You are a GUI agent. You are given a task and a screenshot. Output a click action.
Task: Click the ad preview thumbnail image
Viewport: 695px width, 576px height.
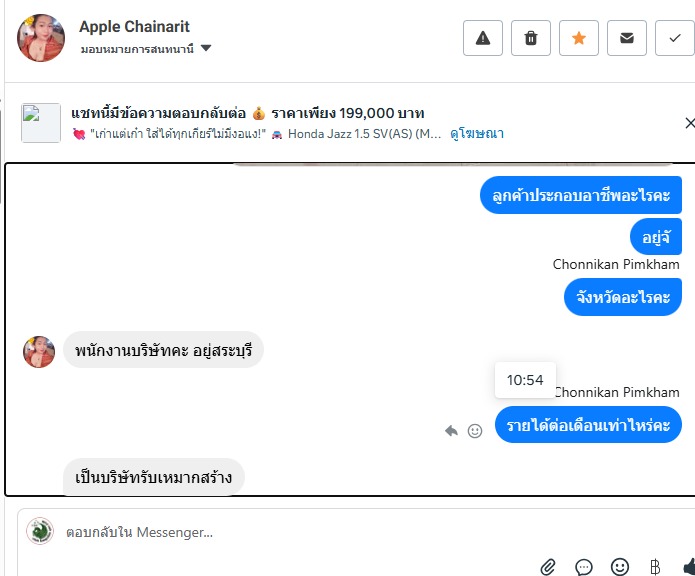tap(41, 123)
